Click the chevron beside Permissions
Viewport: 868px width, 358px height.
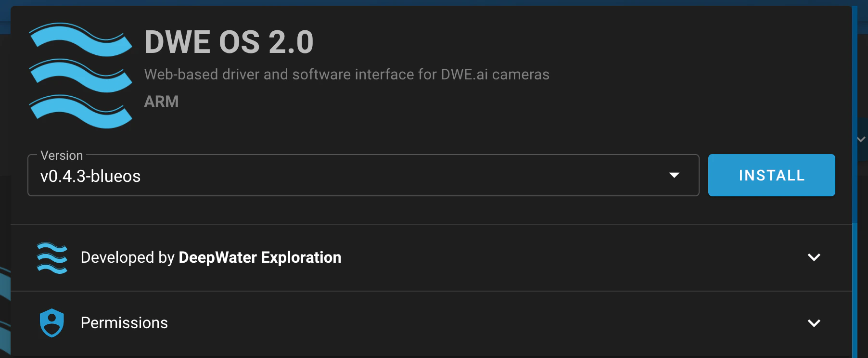813,324
